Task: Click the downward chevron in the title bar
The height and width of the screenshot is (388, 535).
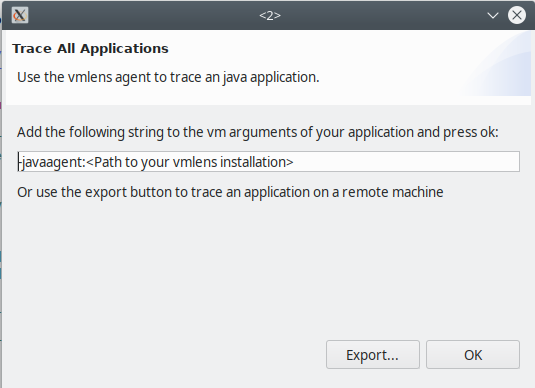Action: pyautogui.click(x=492, y=15)
